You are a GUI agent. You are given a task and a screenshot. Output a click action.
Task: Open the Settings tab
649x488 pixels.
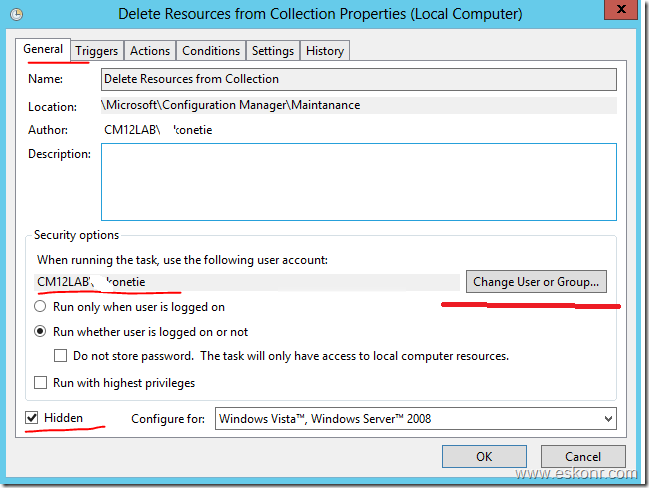click(273, 51)
